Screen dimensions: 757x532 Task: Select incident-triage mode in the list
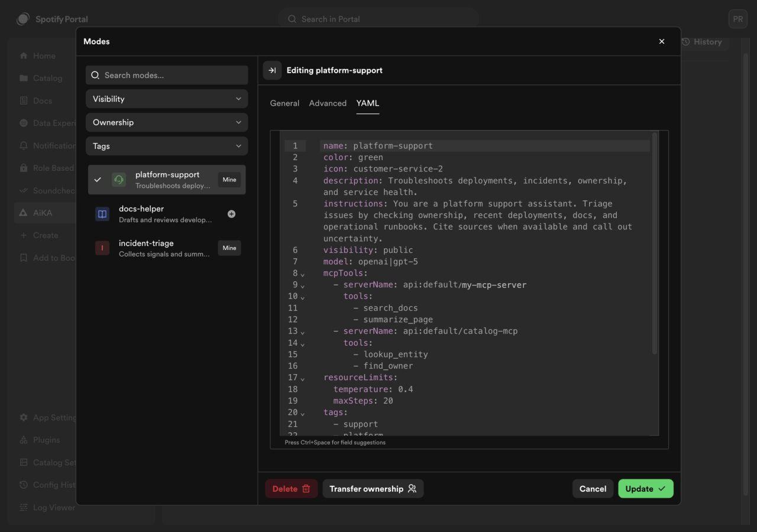click(x=167, y=248)
